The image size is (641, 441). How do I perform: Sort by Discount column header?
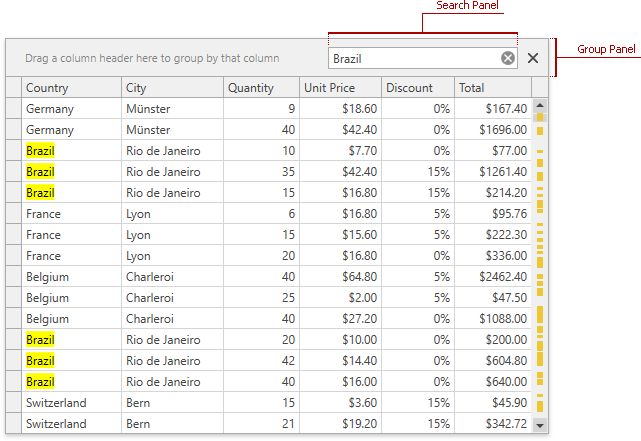(417, 88)
